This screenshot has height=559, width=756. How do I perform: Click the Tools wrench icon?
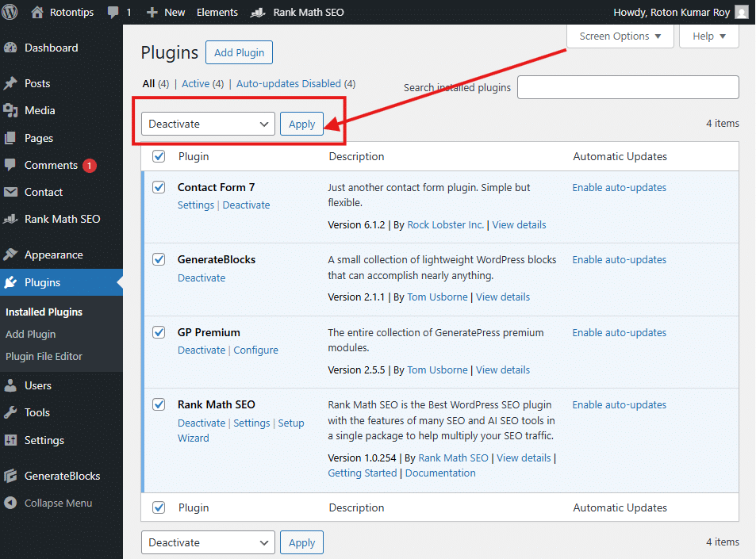[x=10, y=412]
